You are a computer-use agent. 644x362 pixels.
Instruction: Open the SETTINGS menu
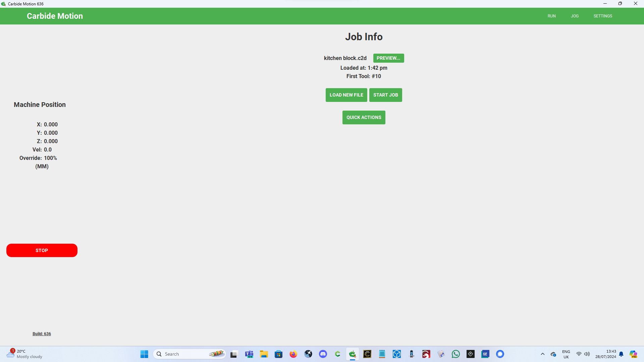(x=603, y=16)
